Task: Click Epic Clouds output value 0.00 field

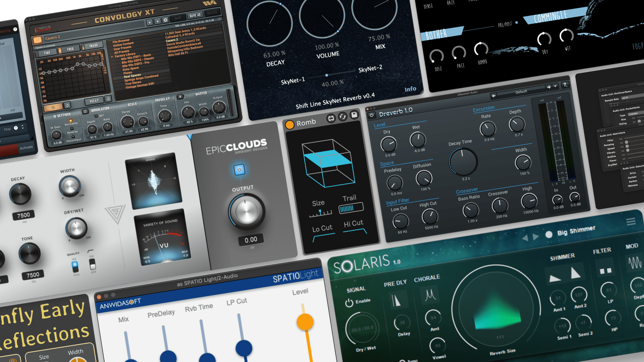Action: [251, 240]
